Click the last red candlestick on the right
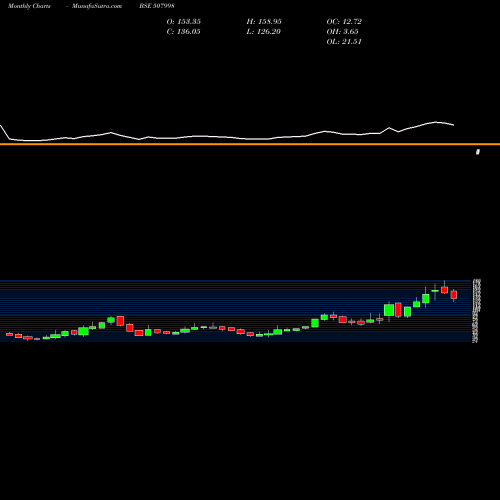500x500 pixels. click(454, 295)
